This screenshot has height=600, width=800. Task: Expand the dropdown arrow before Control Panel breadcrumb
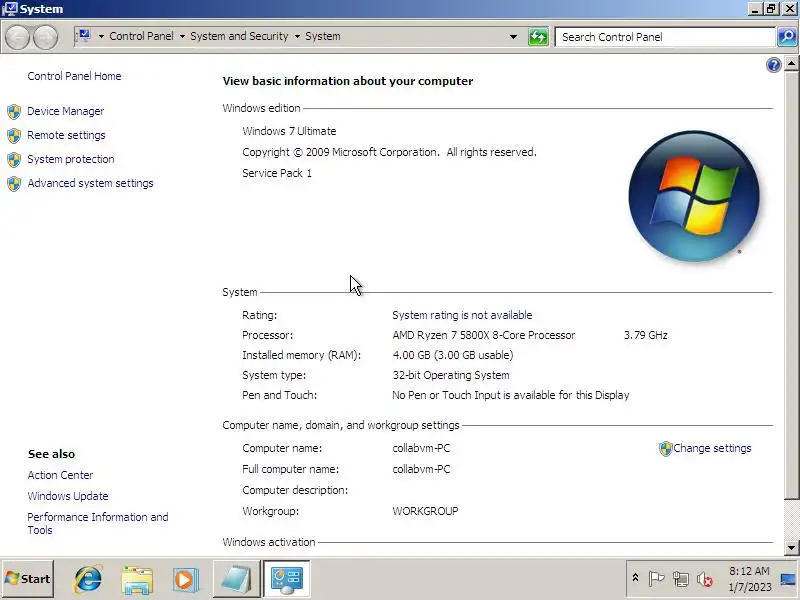pos(101,37)
